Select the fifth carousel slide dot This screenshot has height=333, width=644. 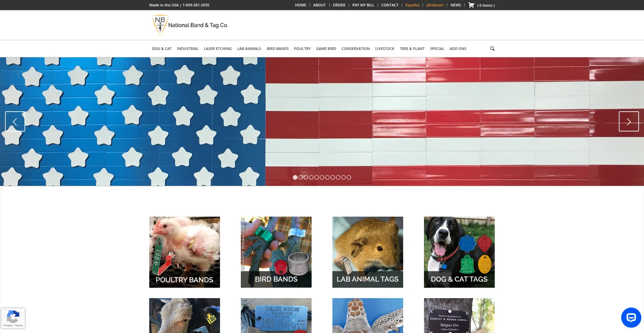(x=317, y=177)
